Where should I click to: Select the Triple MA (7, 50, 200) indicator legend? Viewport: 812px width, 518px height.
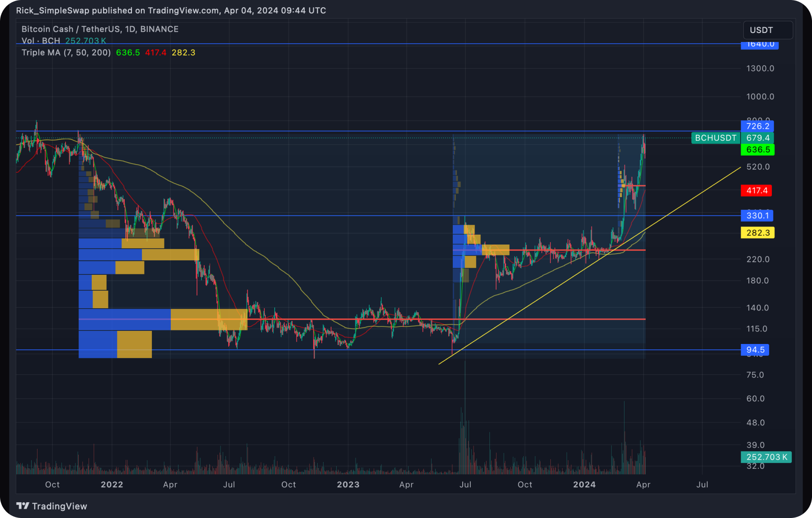[66, 52]
